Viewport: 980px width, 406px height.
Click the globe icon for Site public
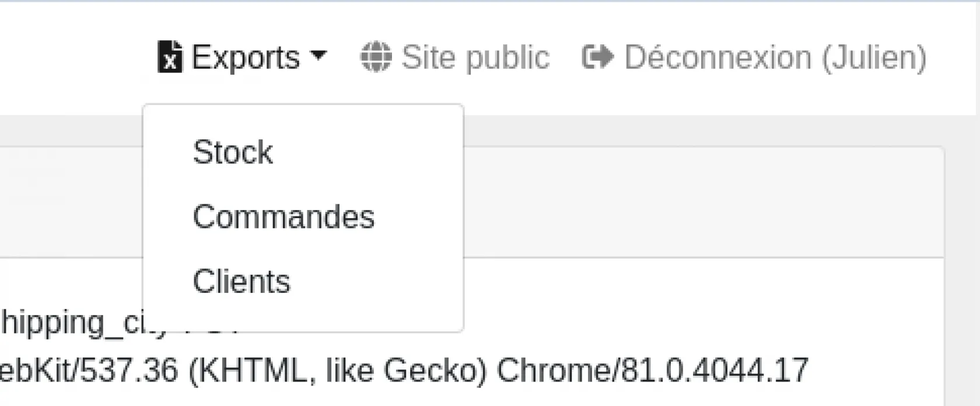tap(376, 57)
